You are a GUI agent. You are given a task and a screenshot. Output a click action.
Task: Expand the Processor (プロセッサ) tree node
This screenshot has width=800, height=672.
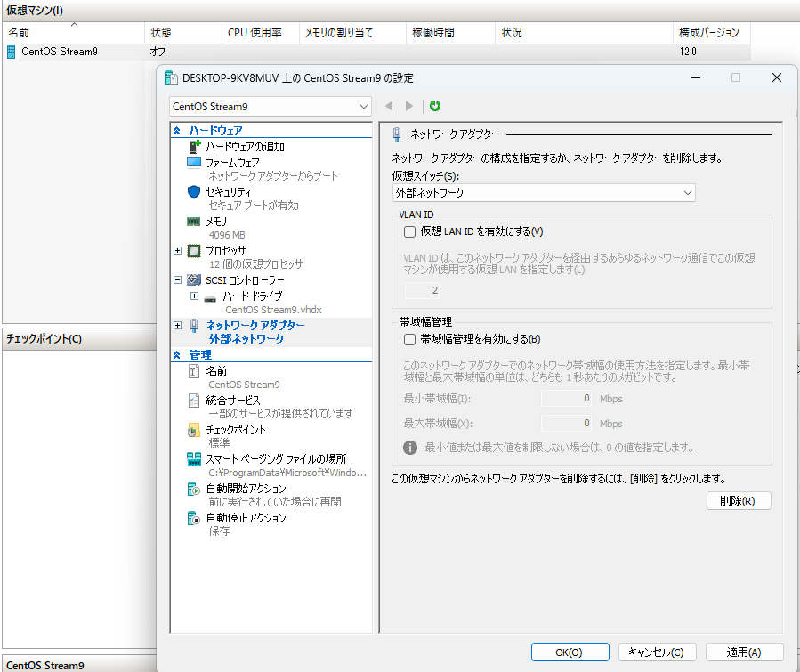point(178,251)
